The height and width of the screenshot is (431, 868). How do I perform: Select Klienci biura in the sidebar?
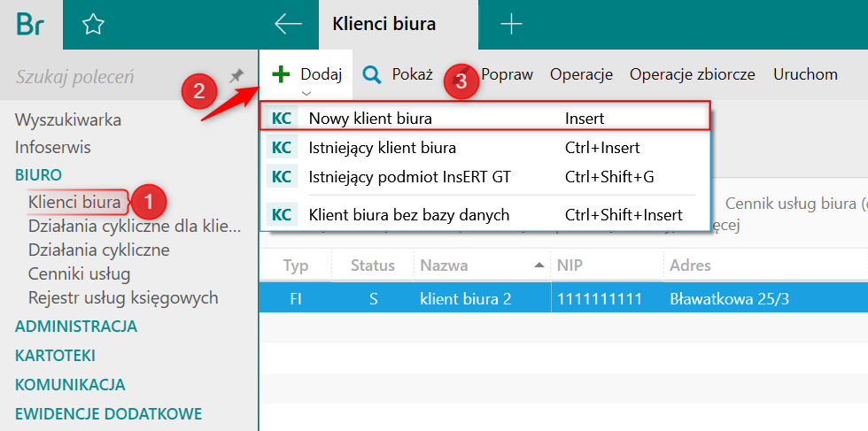pos(74,202)
